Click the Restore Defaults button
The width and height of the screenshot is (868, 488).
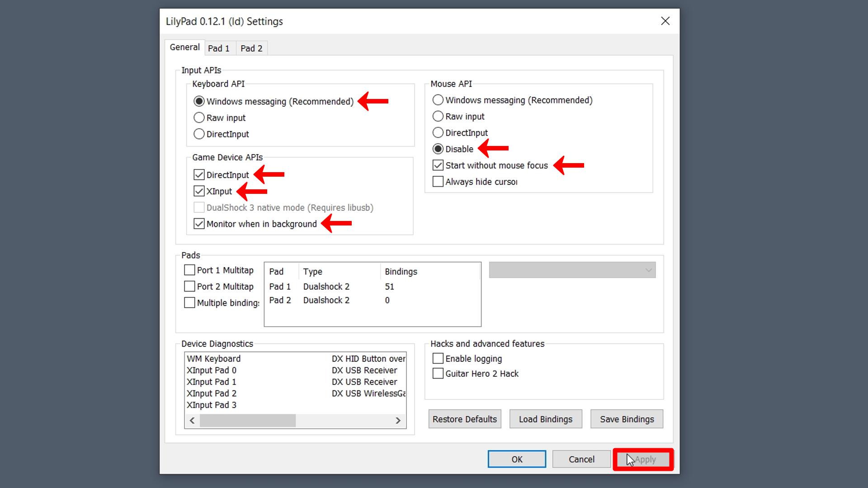464,419
